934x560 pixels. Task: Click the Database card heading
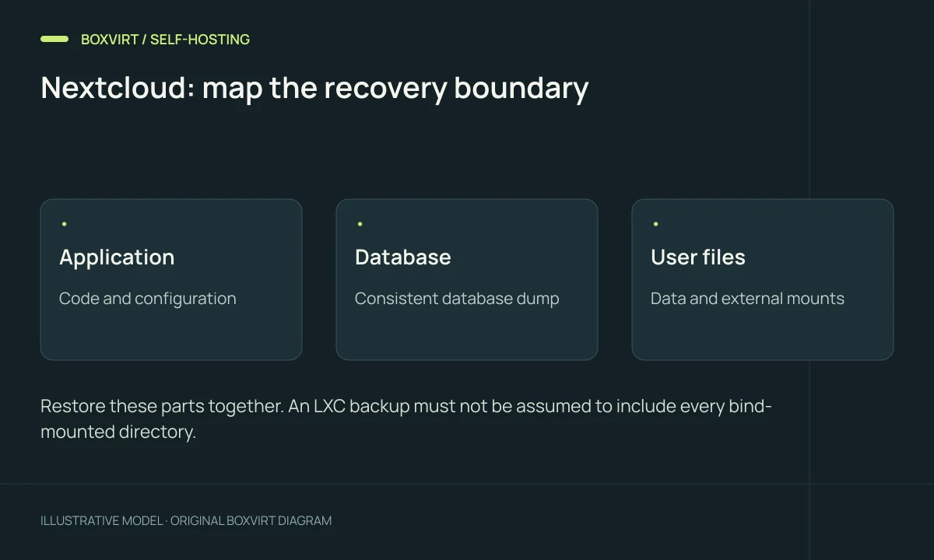(x=403, y=257)
